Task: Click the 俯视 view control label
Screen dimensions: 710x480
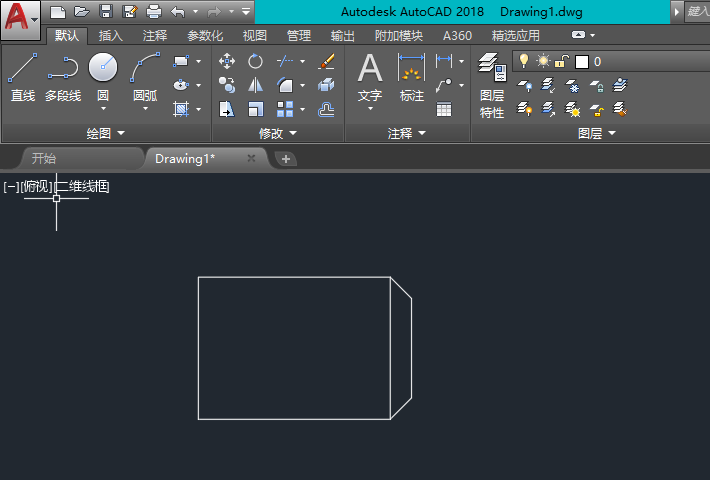Action: (x=37, y=186)
